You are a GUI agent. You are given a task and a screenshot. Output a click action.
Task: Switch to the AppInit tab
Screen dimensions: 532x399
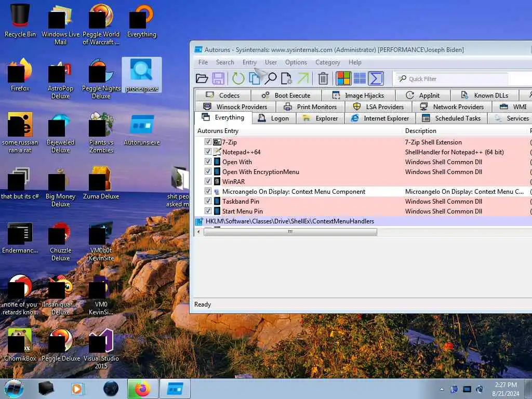tap(423, 96)
